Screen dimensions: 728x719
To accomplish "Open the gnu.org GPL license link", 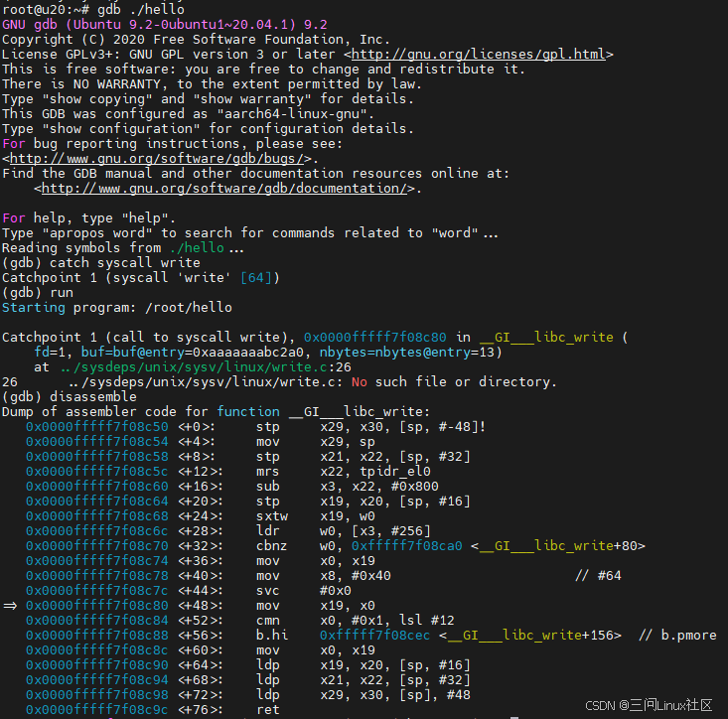I will 478,55.
